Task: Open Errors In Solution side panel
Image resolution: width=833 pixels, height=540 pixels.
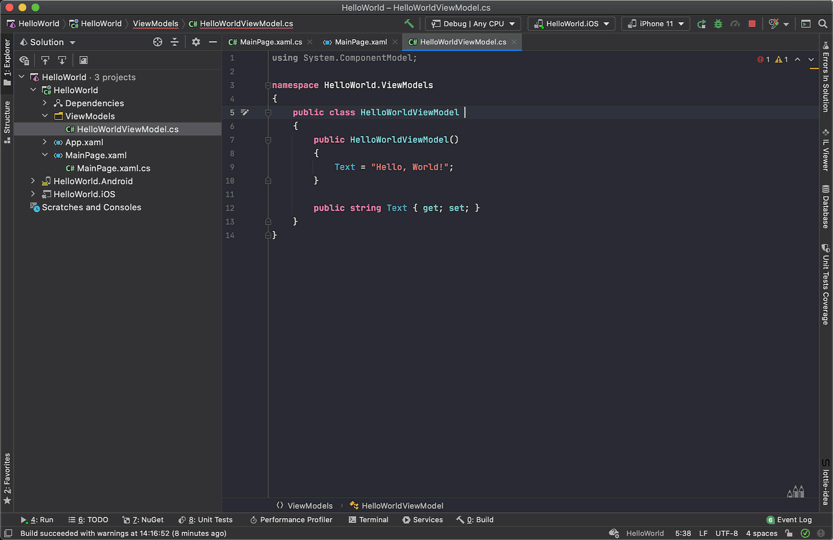Action: (x=826, y=77)
